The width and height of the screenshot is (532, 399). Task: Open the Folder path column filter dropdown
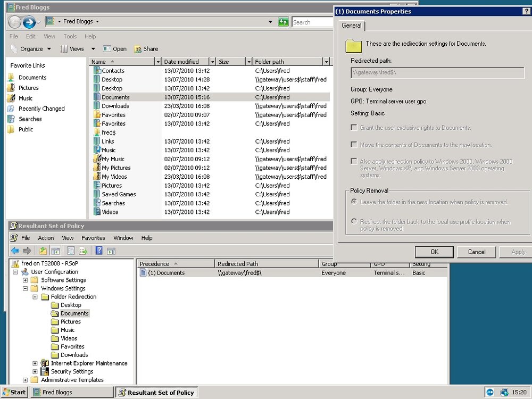pyautogui.click(x=327, y=62)
